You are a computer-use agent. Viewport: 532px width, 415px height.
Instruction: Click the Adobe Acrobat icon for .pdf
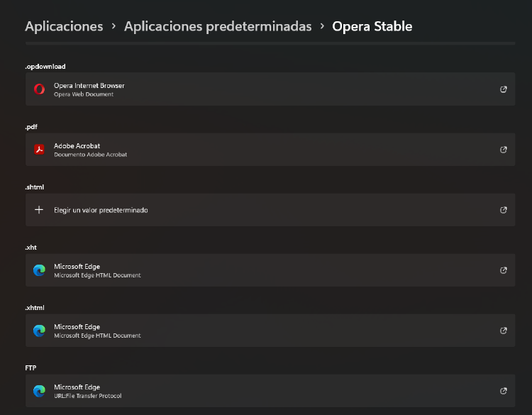pos(39,150)
